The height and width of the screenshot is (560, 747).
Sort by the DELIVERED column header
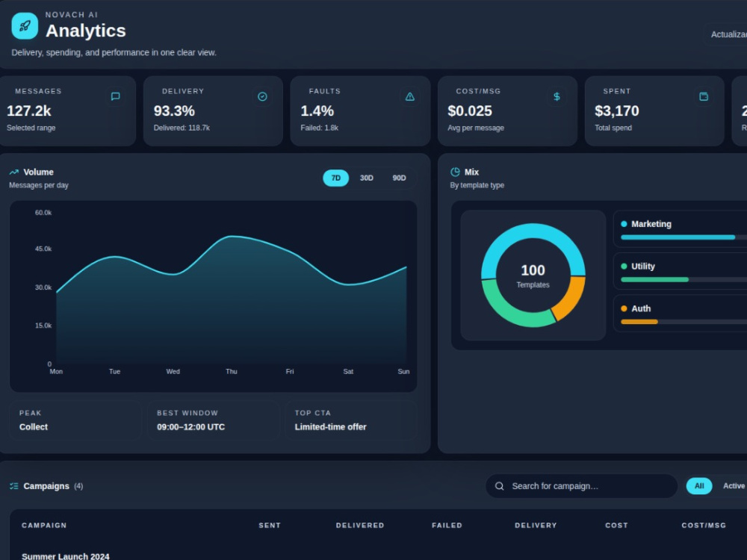360,525
